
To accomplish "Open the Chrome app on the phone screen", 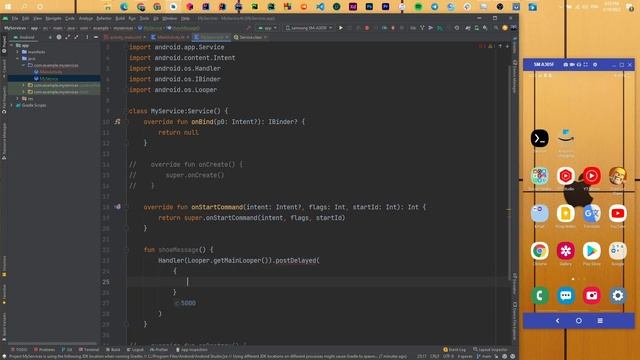I will point(539,251).
